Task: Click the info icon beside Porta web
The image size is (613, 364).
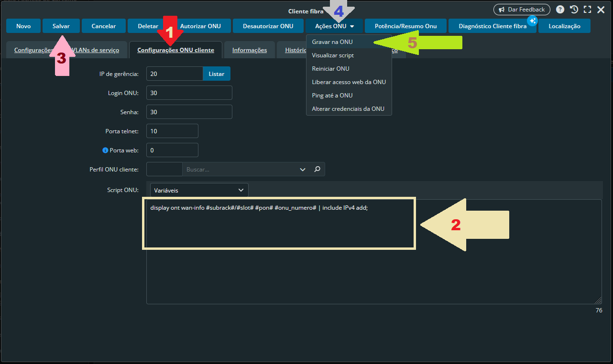Action: coord(106,150)
